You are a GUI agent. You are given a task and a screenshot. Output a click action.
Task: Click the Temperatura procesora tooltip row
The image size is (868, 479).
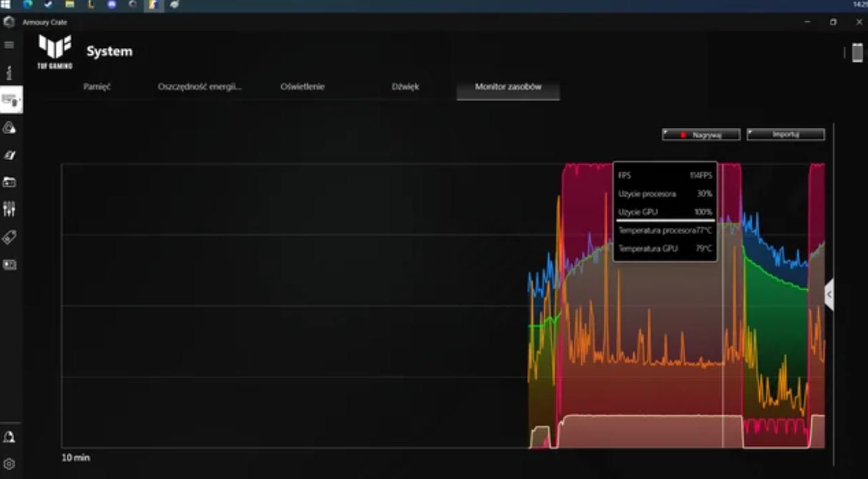point(665,231)
